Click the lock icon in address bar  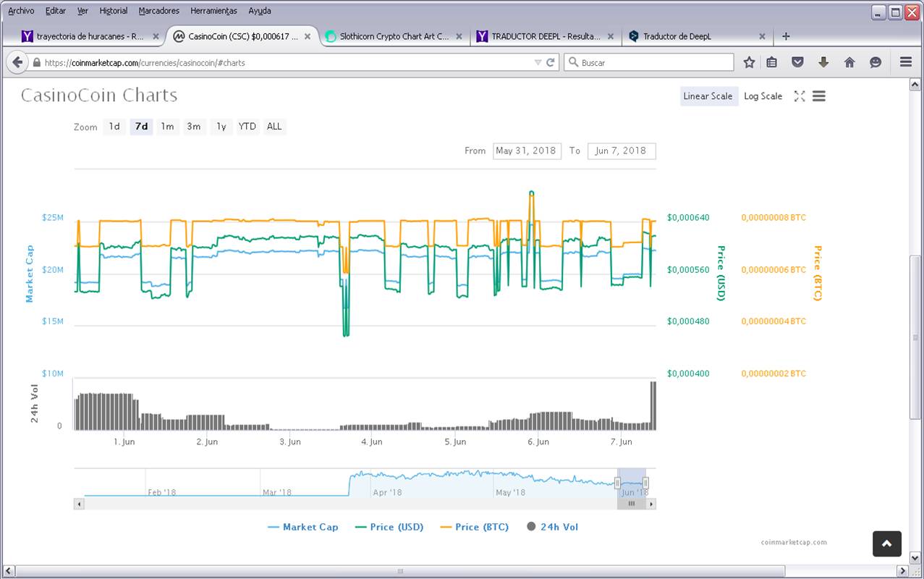tap(37, 63)
